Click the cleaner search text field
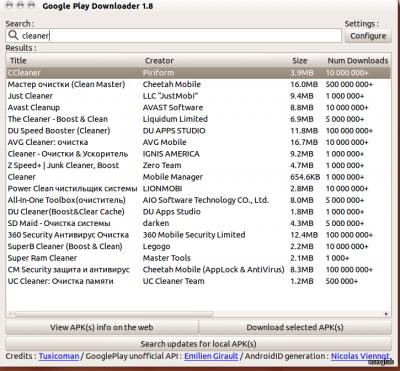Screen dimensions: 400x371 pos(174,35)
